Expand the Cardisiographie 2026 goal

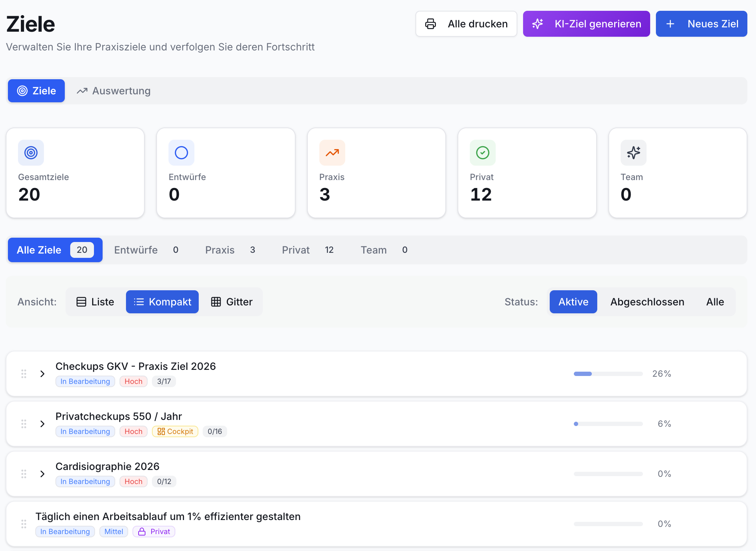click(x=42, y=474)
